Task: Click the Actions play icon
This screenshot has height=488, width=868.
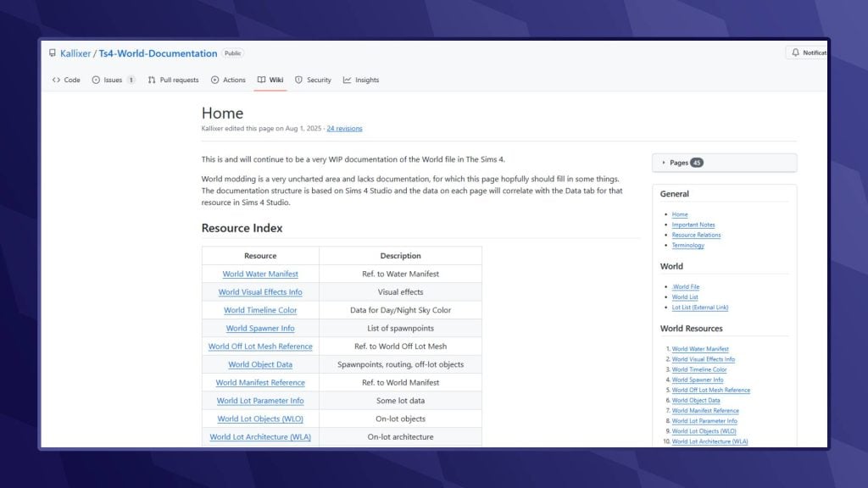Action: pos(215,80)
